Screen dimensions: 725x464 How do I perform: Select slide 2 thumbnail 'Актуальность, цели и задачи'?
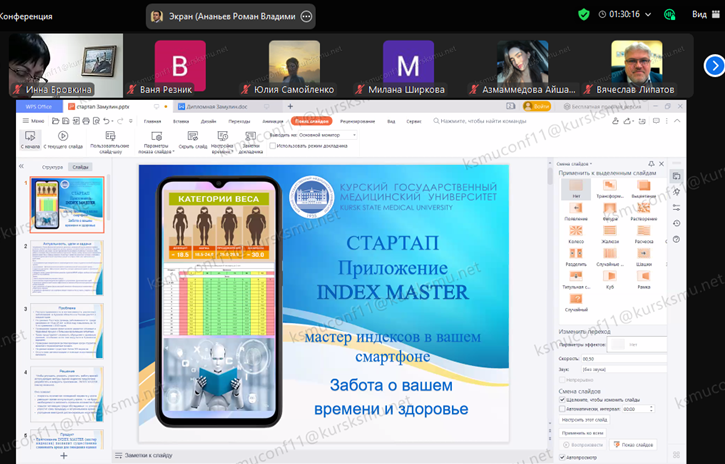(x=67, y=268)
